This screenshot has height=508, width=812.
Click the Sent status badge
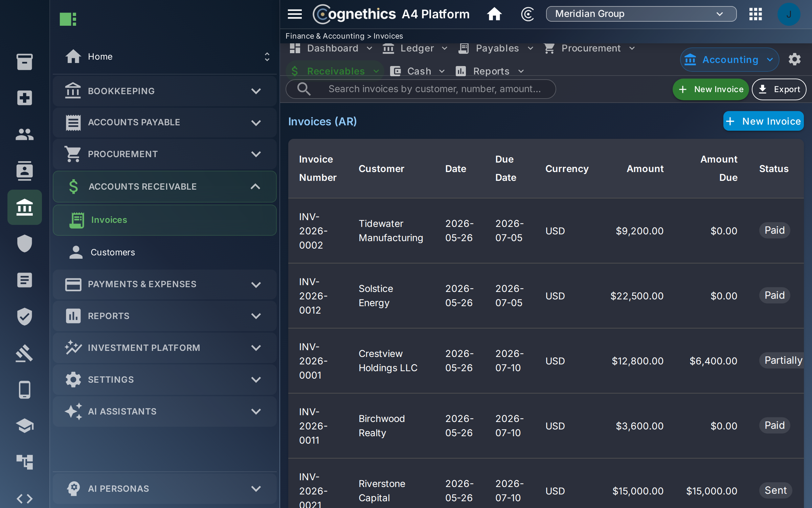(775, 490)
